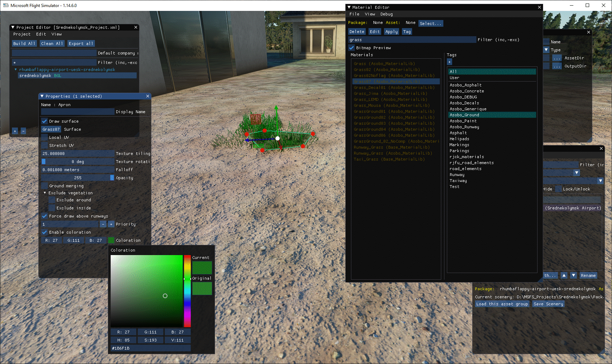Viewport: 612px width, 364px height.
Task: Click the material filter field containing grass
Action: point(412,40)
